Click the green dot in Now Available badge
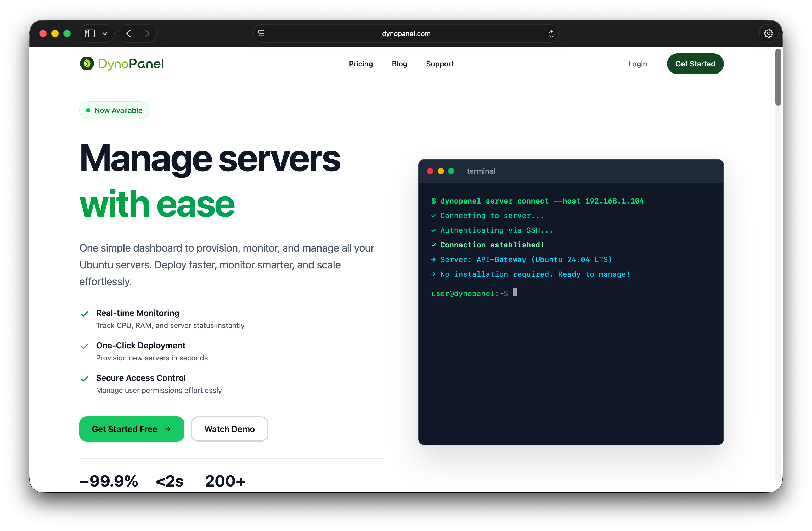 88,110
